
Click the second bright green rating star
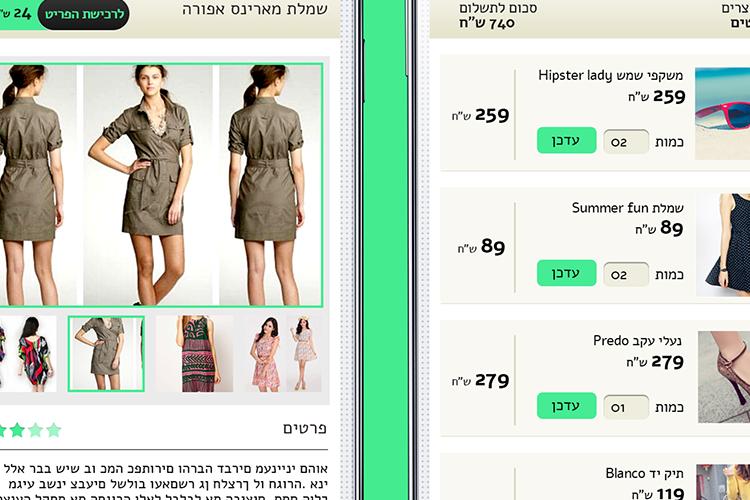coord(17,430)
